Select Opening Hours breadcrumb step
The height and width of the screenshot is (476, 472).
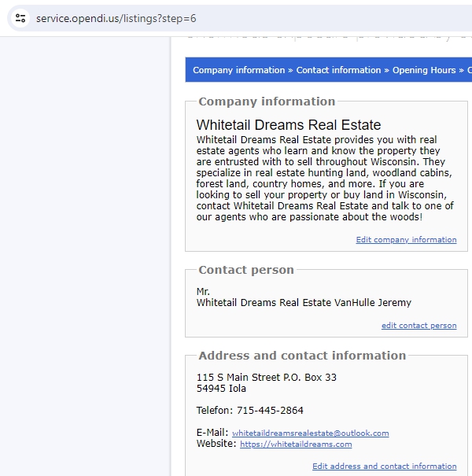click(x=424, y=70)
